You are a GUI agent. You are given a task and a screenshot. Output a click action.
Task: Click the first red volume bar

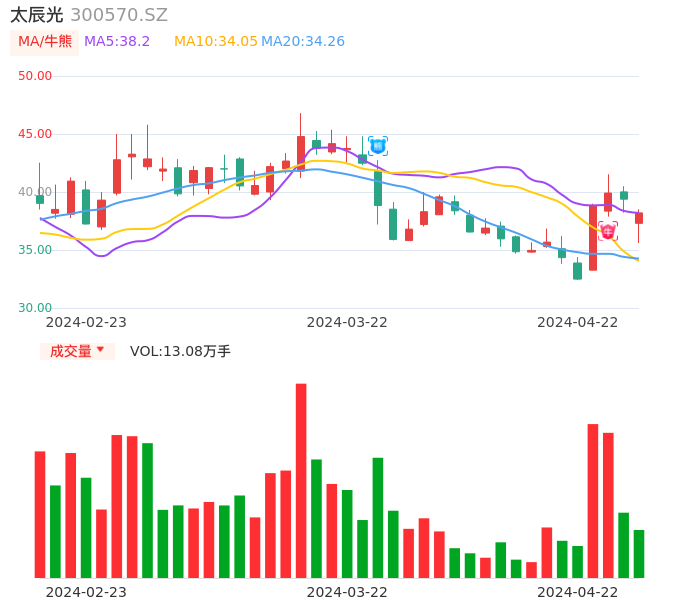click(40, 514)
